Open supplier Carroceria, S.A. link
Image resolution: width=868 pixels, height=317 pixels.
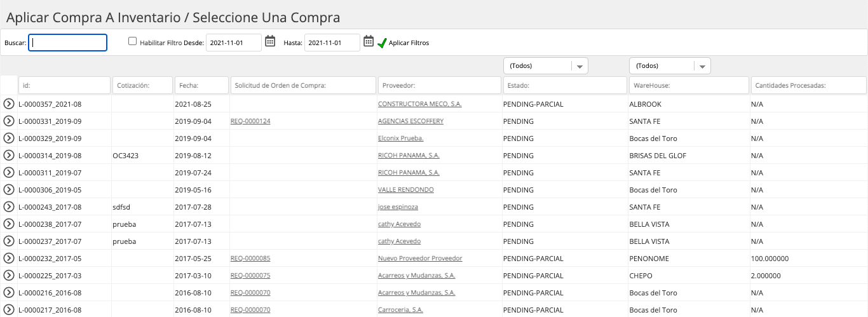400,309
